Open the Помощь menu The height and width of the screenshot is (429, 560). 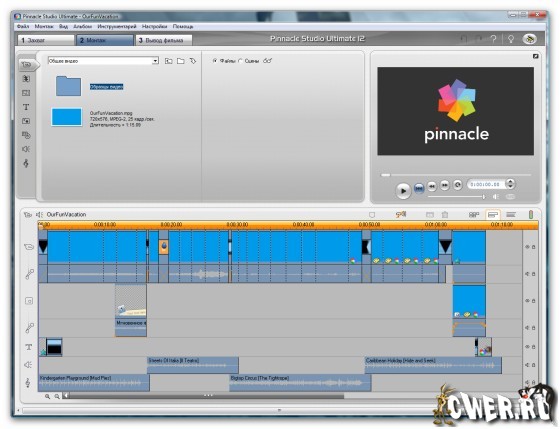coord(183,26)
